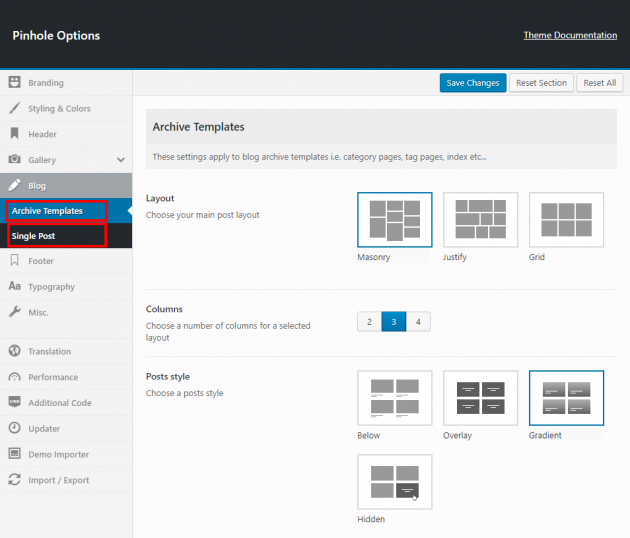Open the Branding options section
This screenshot has width=630, height=538.
[x=66, y=83]
